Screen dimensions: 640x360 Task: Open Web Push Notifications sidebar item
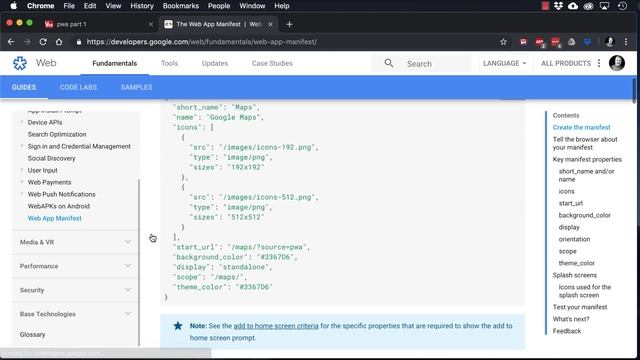point(62,194)
